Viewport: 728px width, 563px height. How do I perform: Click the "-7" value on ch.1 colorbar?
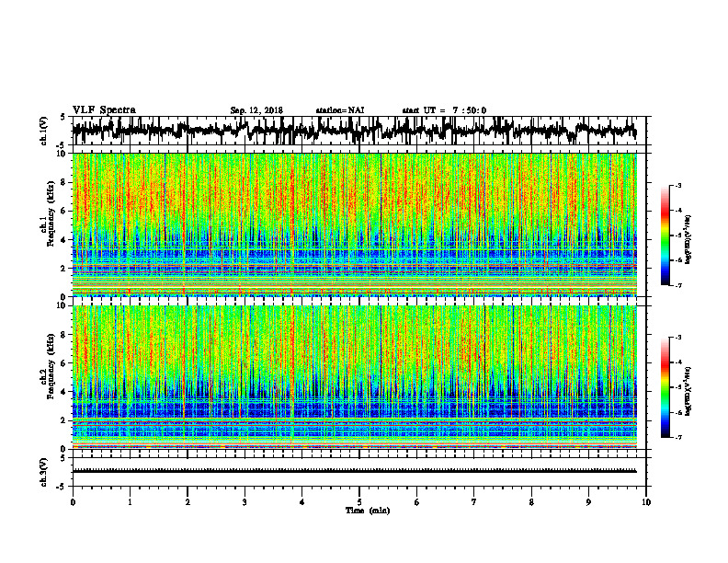(x=677, y=285)
